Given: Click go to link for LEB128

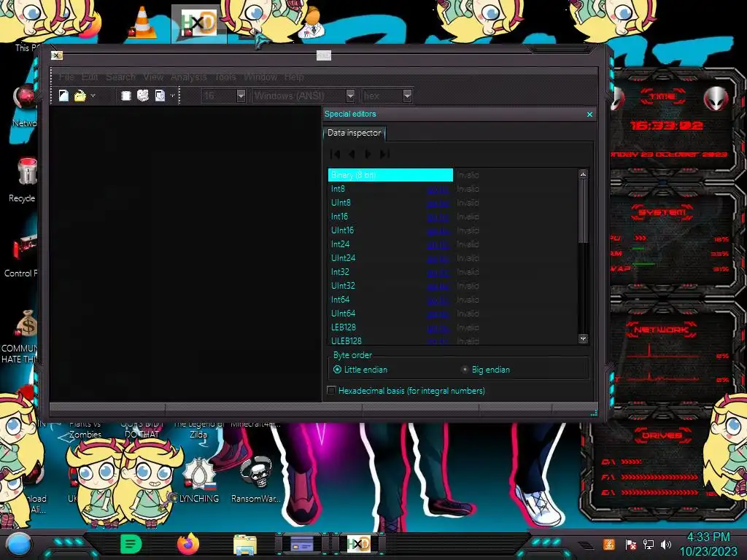Looking at the screenshot, I should (438, 327).
